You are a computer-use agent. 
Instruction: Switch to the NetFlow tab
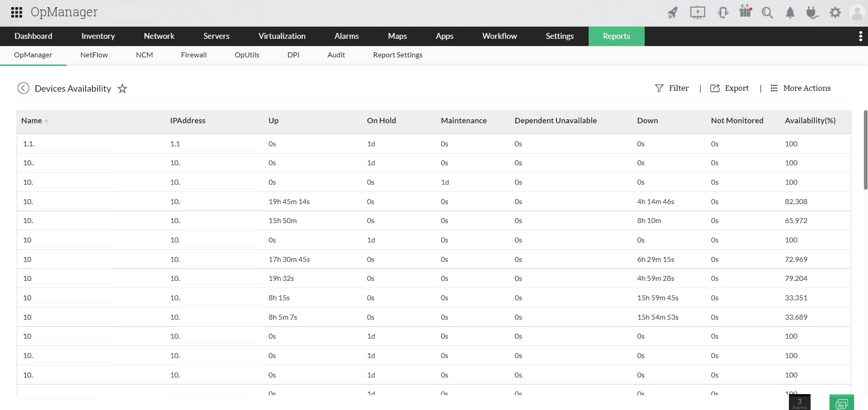click(94, 55)
